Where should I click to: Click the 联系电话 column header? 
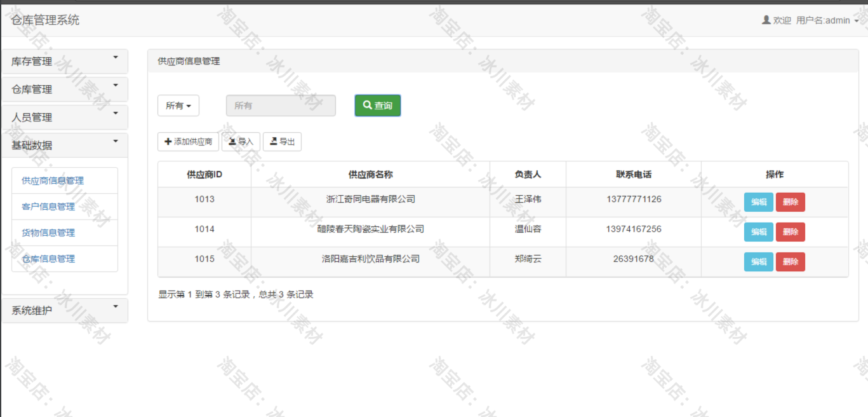634,174
